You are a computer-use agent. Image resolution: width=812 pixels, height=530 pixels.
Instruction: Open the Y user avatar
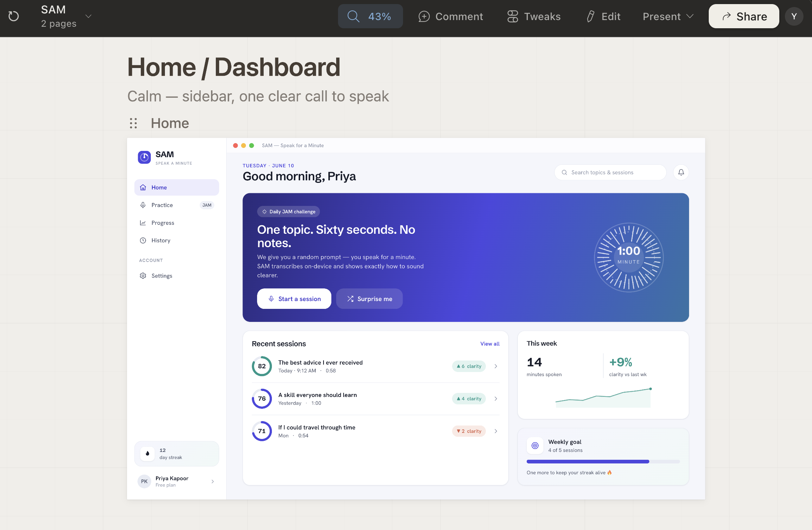(x=794, y=16)
